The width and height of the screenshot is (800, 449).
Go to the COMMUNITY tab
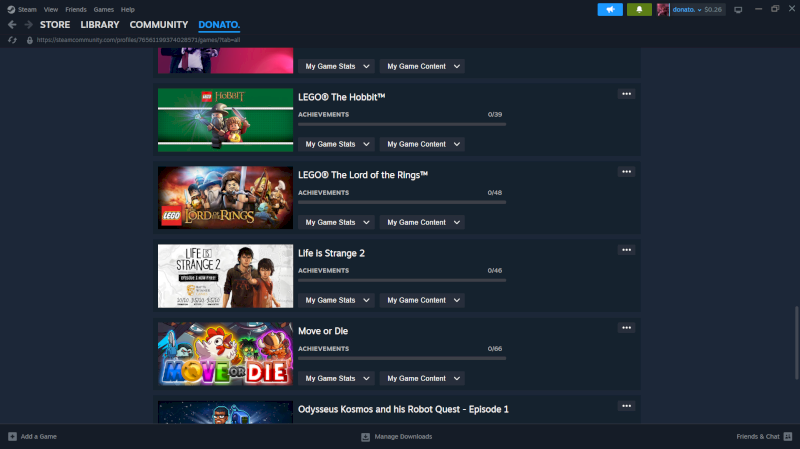[159, 24]
